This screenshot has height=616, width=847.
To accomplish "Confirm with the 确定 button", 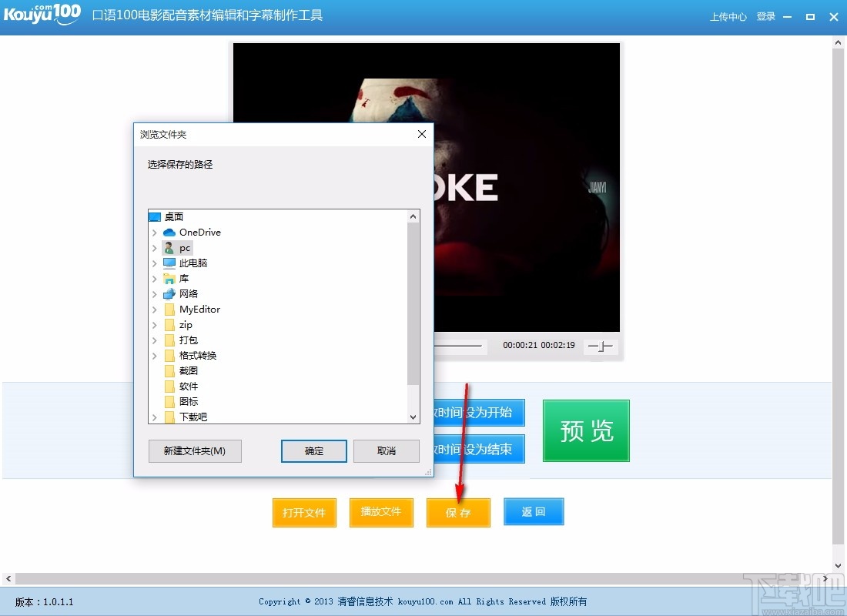I will tap(314, 450).
